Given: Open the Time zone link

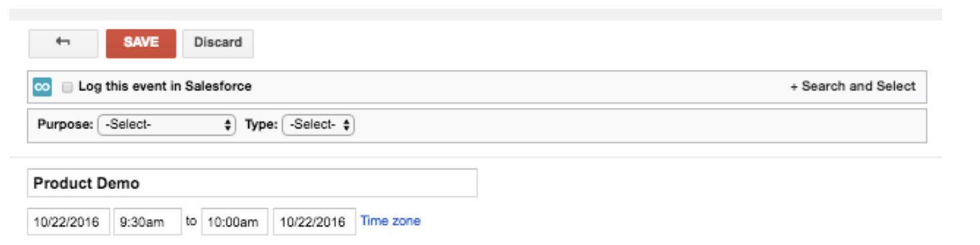Looking at the screenshot, I should pos(390,221).
